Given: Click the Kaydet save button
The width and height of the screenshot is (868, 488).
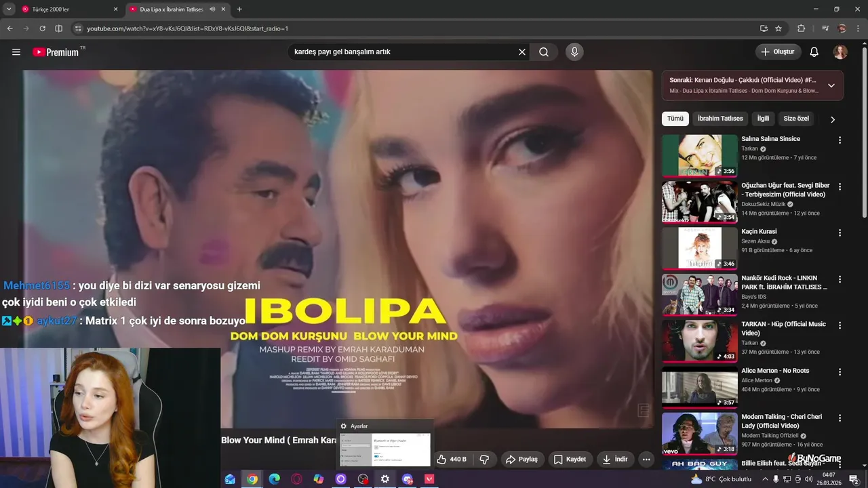Looking at the screenshot, I should pos(570,460).
